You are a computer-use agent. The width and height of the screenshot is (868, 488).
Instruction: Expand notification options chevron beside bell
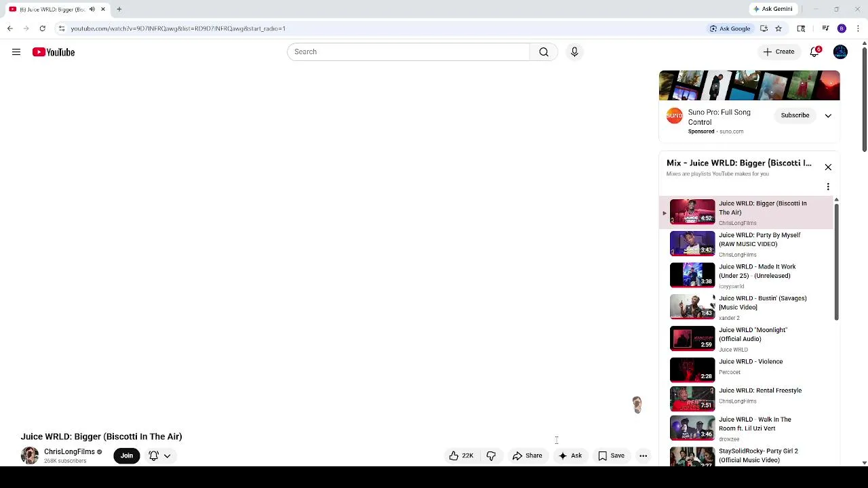[167, 456]
